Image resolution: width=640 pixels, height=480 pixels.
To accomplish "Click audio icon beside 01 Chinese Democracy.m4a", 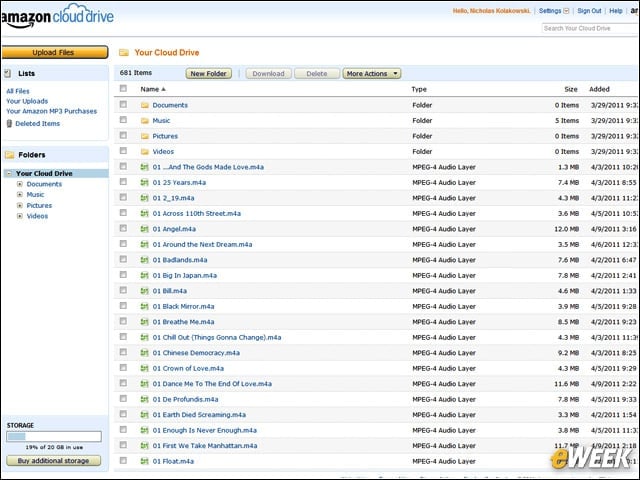I will coord(144,353).
